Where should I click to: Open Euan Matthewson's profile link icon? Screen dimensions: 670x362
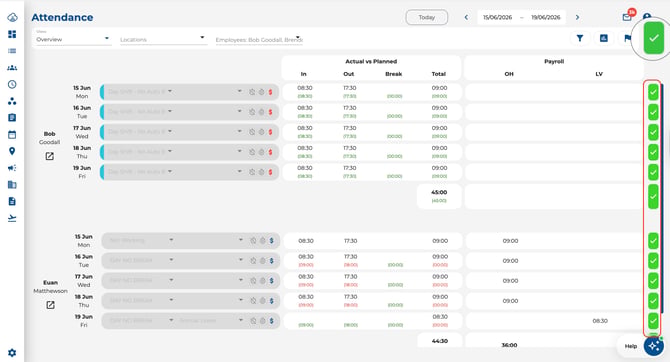pos(50,305)
